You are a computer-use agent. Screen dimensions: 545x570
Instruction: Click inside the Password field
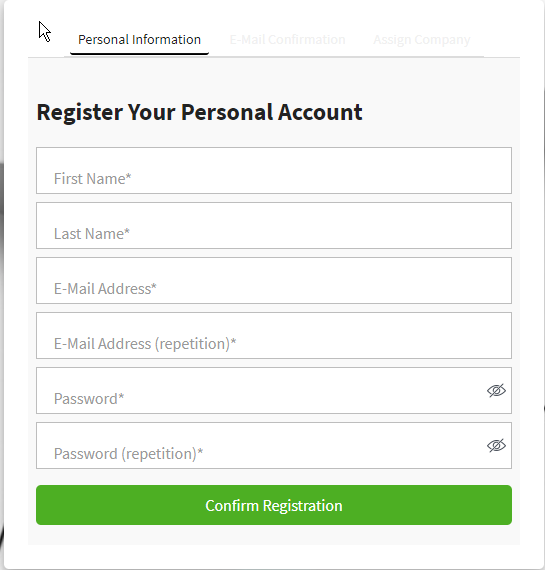274,390
